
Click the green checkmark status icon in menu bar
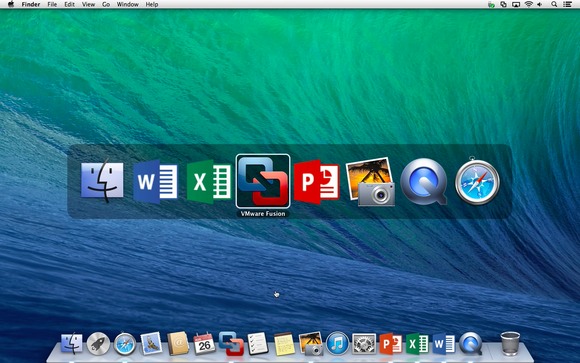[491, 4]
